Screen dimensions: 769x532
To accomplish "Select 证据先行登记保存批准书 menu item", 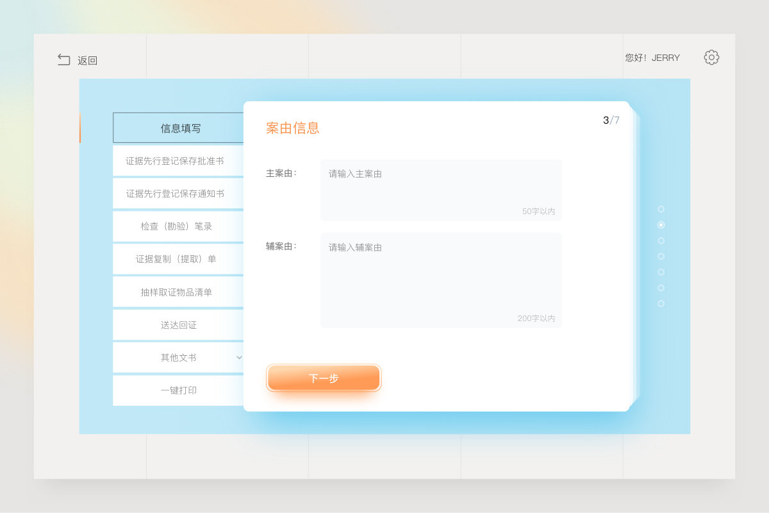I will click(175, 161).
